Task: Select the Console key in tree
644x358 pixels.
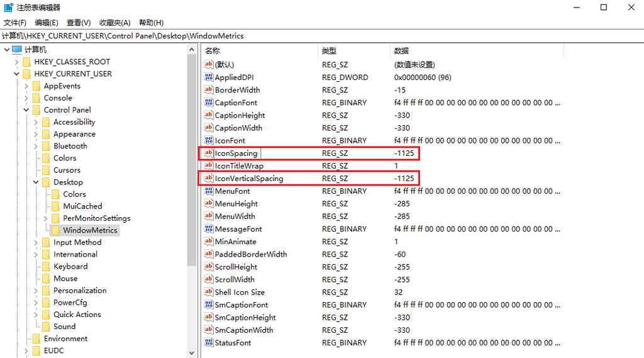Action: click(x=58, y=98)
